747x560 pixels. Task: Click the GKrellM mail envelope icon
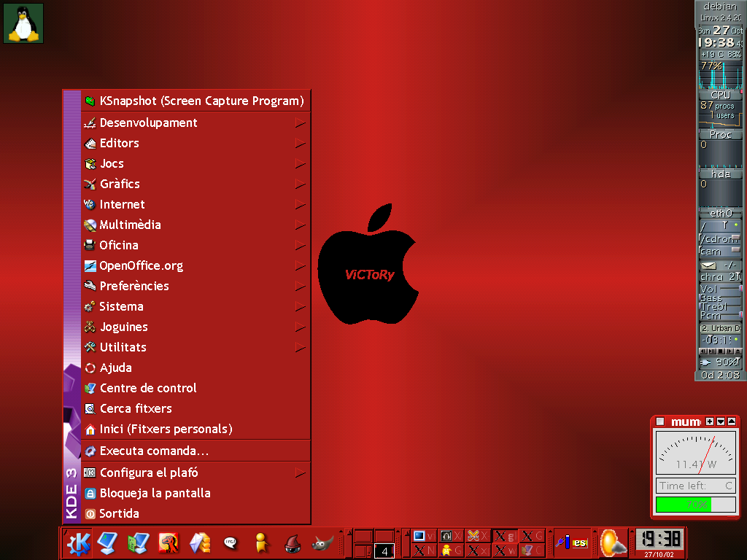coord(709,265)
